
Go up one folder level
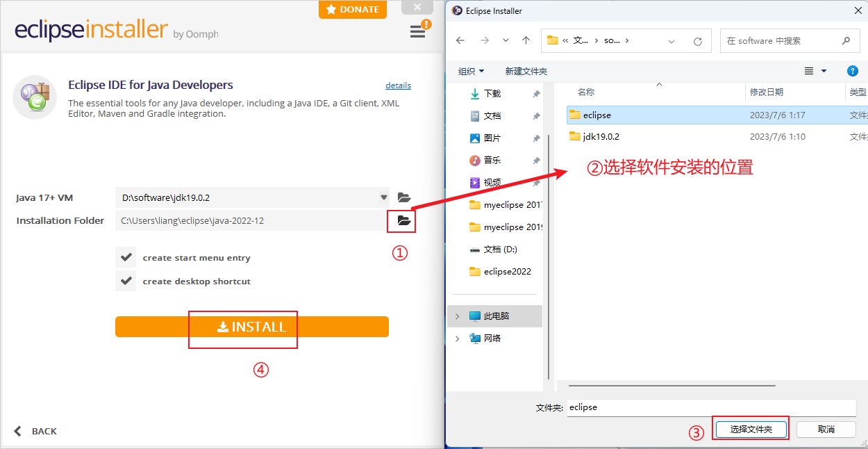526,40
